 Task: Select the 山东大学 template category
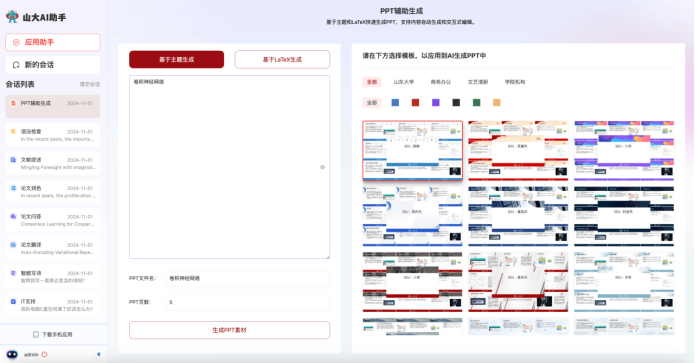coord(404,82)
